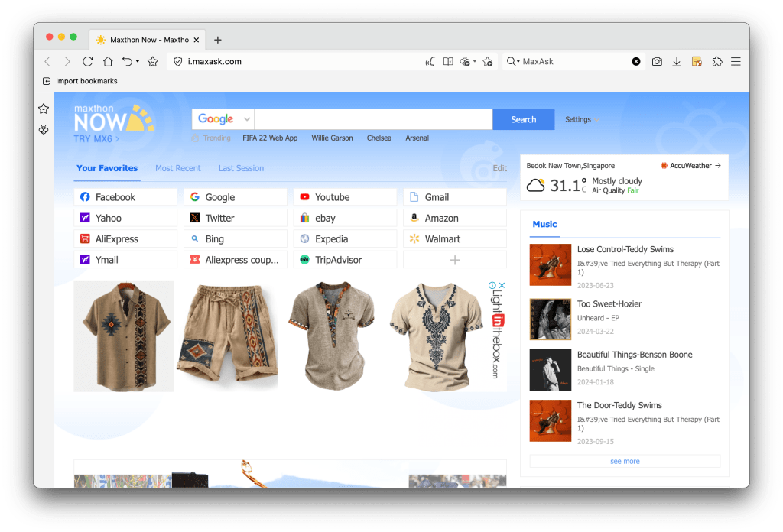Viewport: 783px width, 532px height.
Task: Click the Google search input field
Action: (x=373, y=119)
